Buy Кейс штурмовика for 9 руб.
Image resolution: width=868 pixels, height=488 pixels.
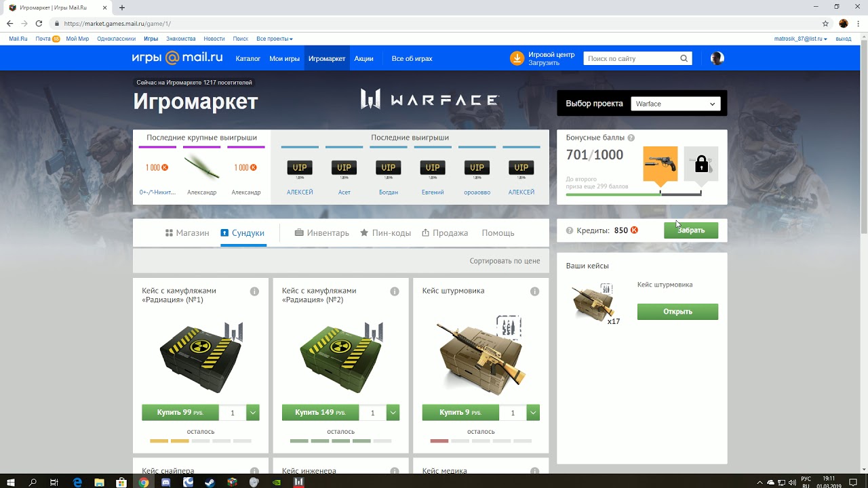tap(460, 412)
